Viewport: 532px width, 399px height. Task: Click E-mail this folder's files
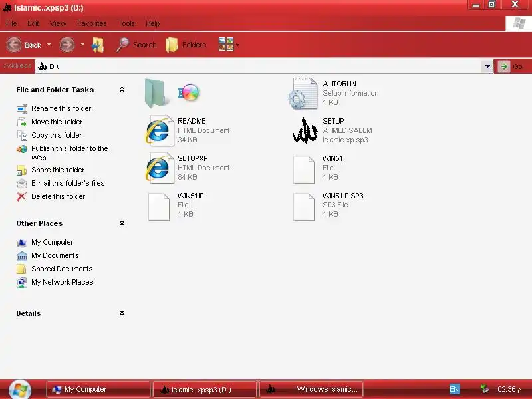[x=68, y=183]
